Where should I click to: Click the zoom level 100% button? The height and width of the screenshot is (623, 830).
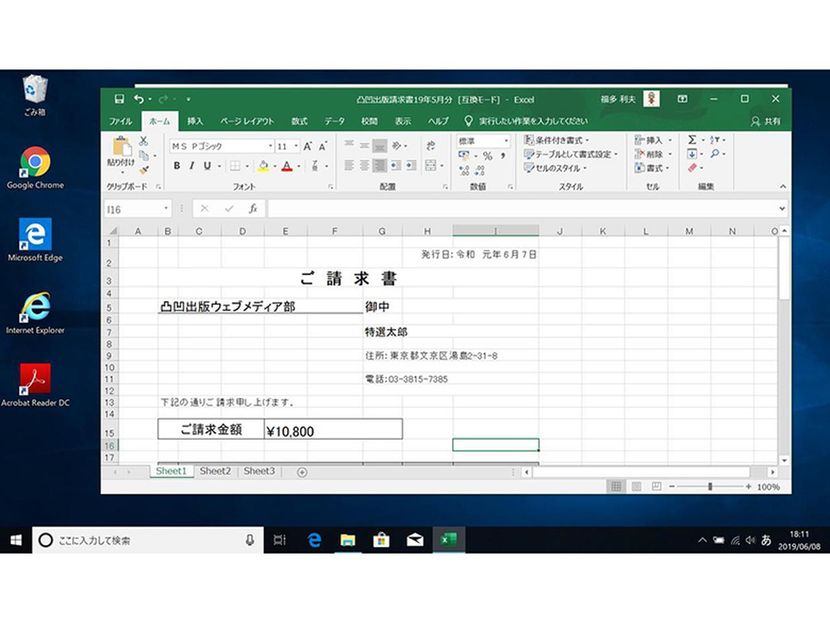point(768,487)
